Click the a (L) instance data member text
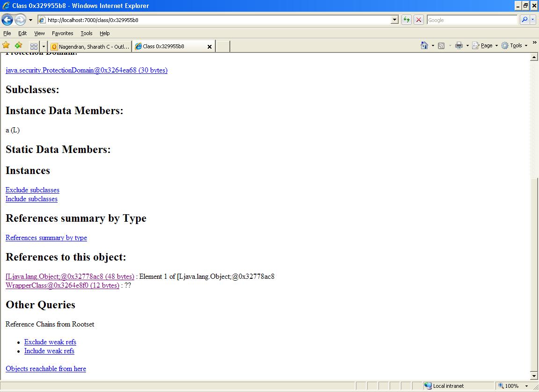 click(13, 130)
